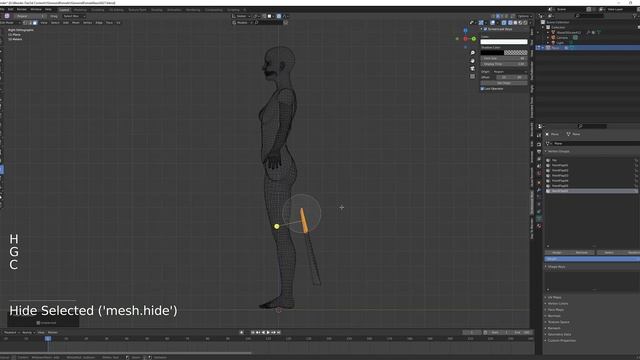Open Modifiers wrench properties tab
This screenshot has width=640, height=360.
tap(539, 189)
